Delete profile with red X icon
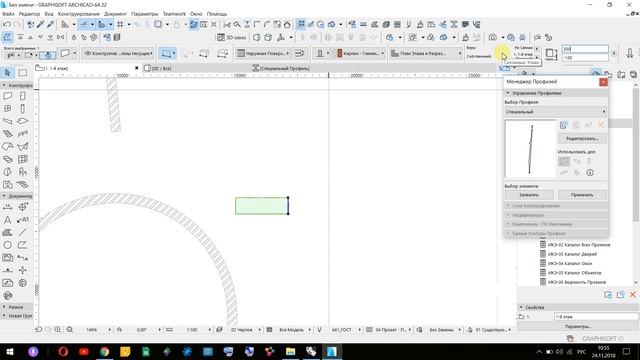Screen dimensions: 640x360 (601, 125)
